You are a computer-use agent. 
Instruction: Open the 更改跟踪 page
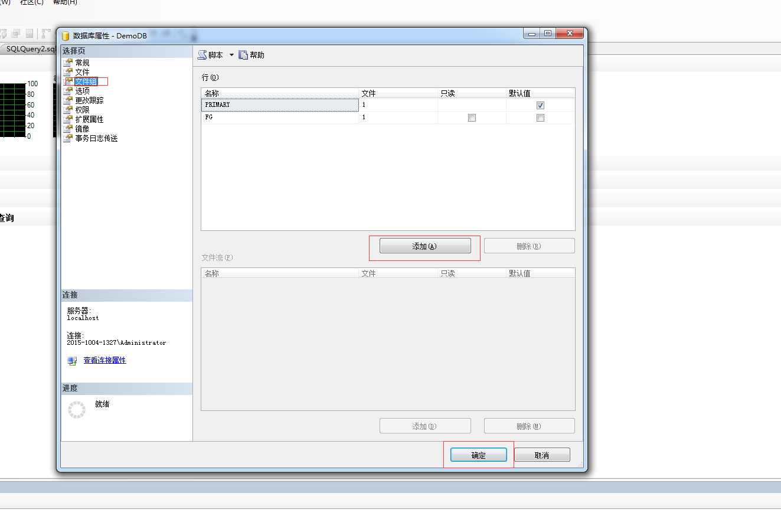tap(89, 100)
